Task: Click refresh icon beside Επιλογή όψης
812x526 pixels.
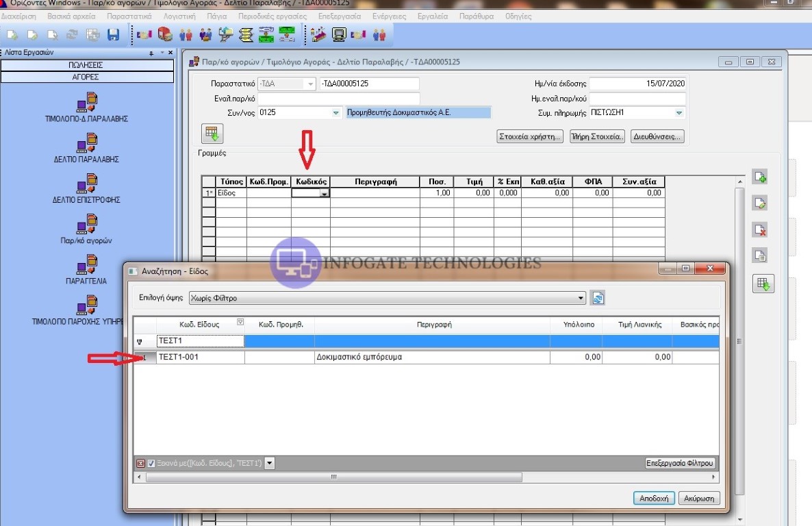Action: (x=598, y=298)
